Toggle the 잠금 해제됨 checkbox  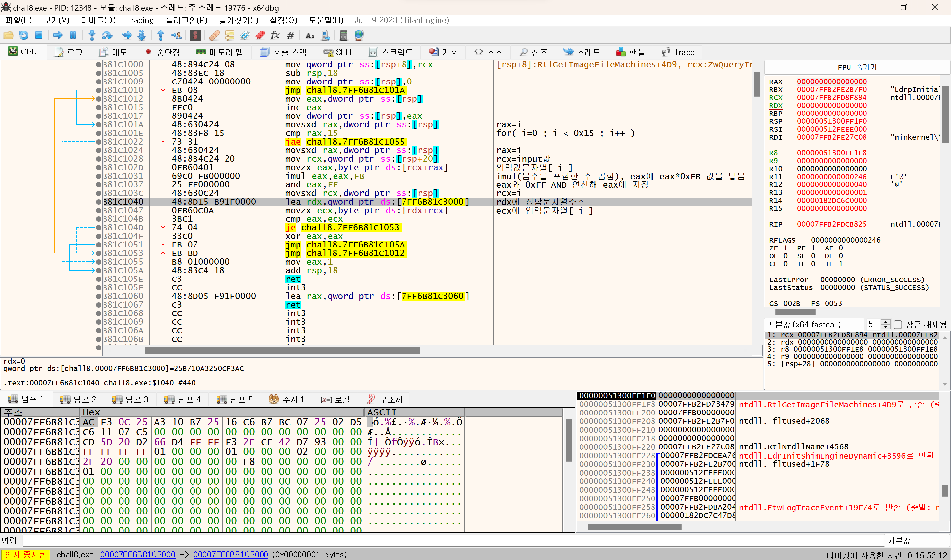pyautogui.click(x=898, y=324)
